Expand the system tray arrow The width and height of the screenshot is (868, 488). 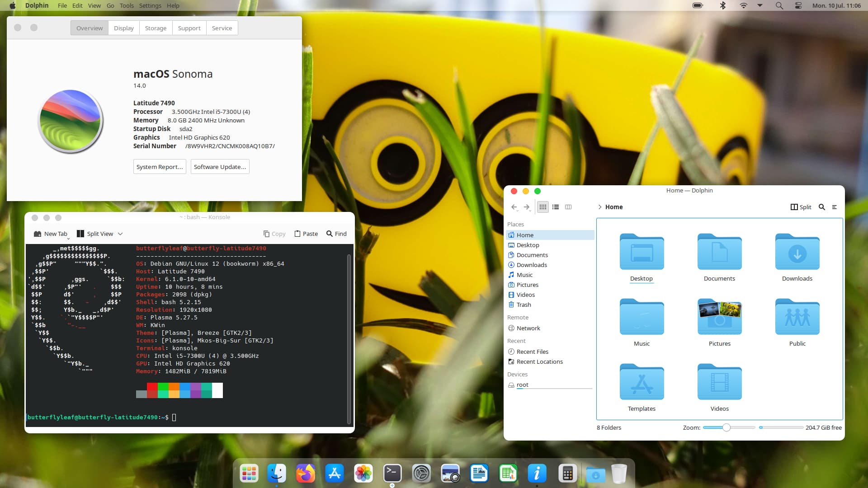(760, 5)
